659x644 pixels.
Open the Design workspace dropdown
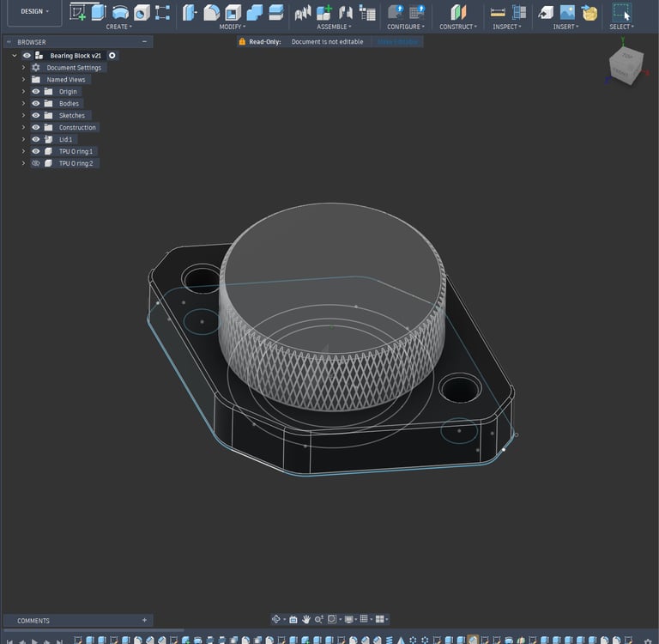click(34, 12)
